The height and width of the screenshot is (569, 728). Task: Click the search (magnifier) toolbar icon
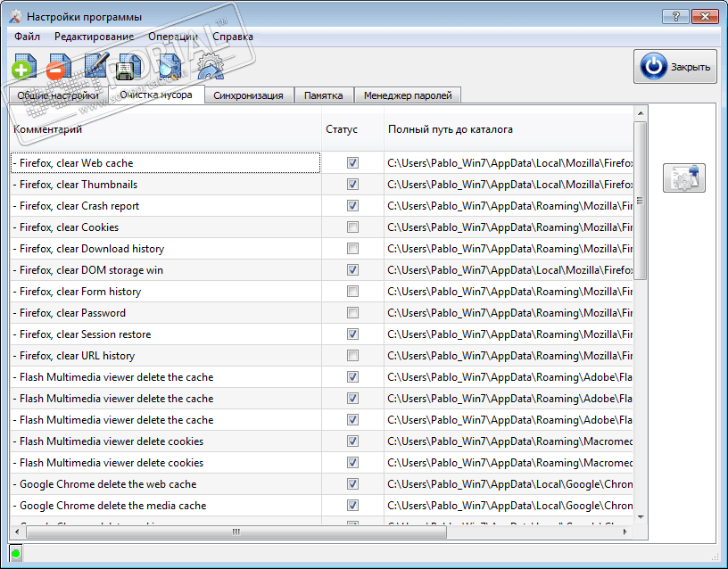click(x=170, y=66)
